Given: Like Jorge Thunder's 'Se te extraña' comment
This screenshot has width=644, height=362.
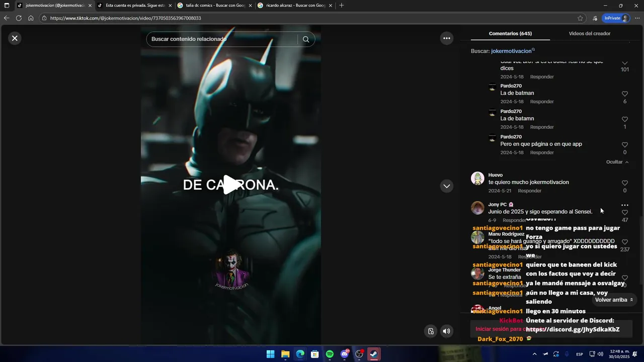Looking at the screenshot, I should point(625,278).
